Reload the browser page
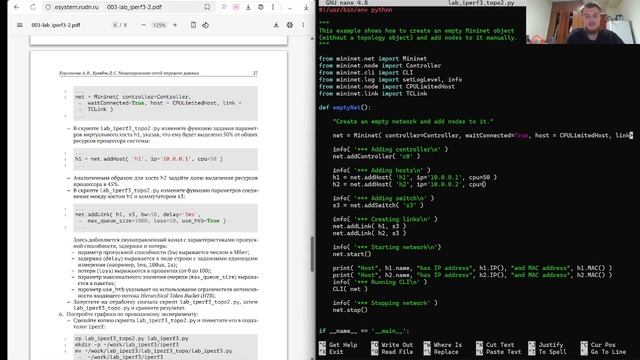Screen dimensions: 640x360 (33, 7)
